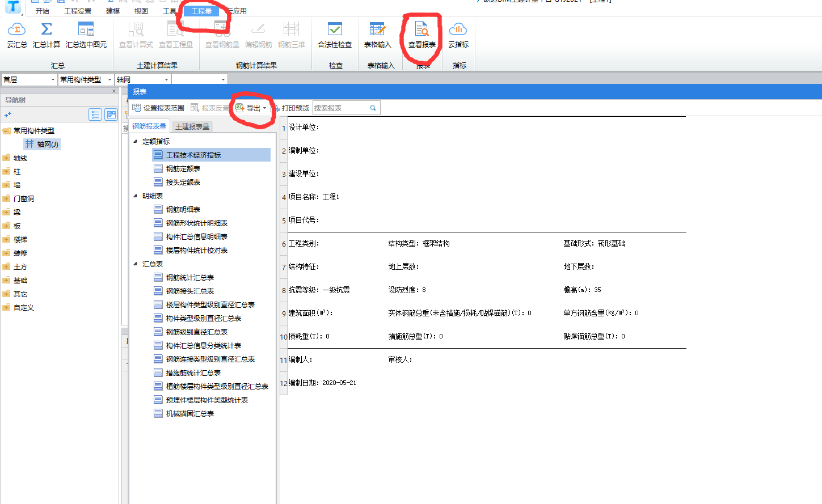822x504 pixels.
Task: Open the 建模 ribbon tab
Action: pyautogui.click(x=113, y=11)
